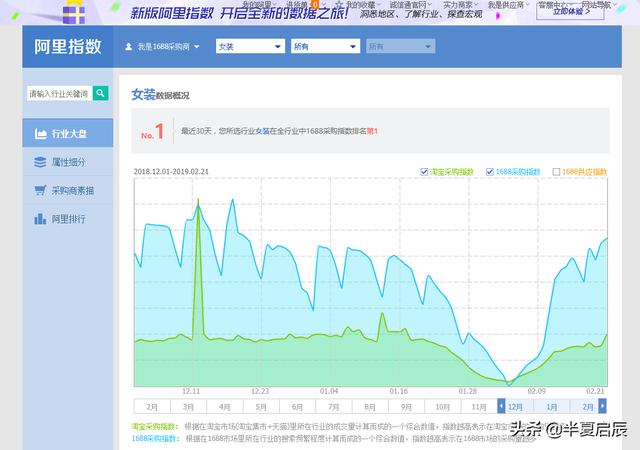The width and height of the screenshot is (640, 450).
Task: Open the 女装 industry dropdown
Action: click(x=250, y=47)
